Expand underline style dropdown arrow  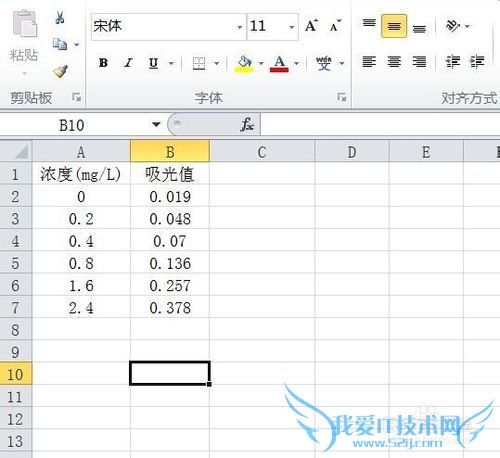point(171,63)
